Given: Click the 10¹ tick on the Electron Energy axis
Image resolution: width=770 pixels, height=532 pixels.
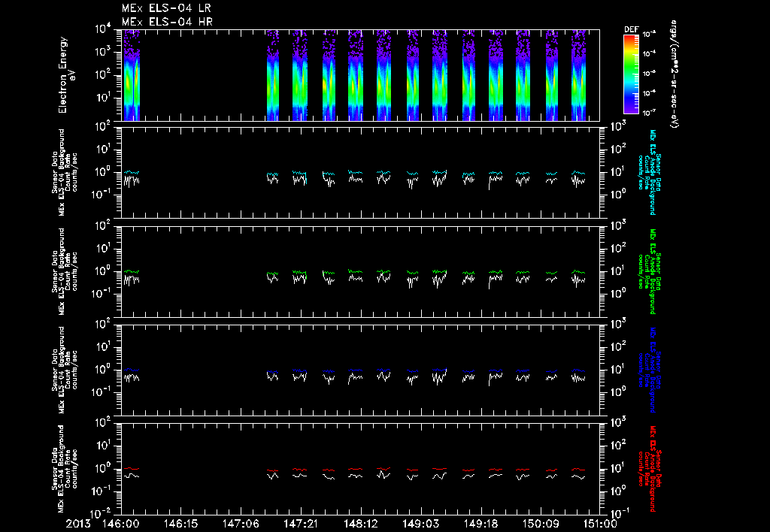Looking at the screenshot, I should (x=102, y=97).
